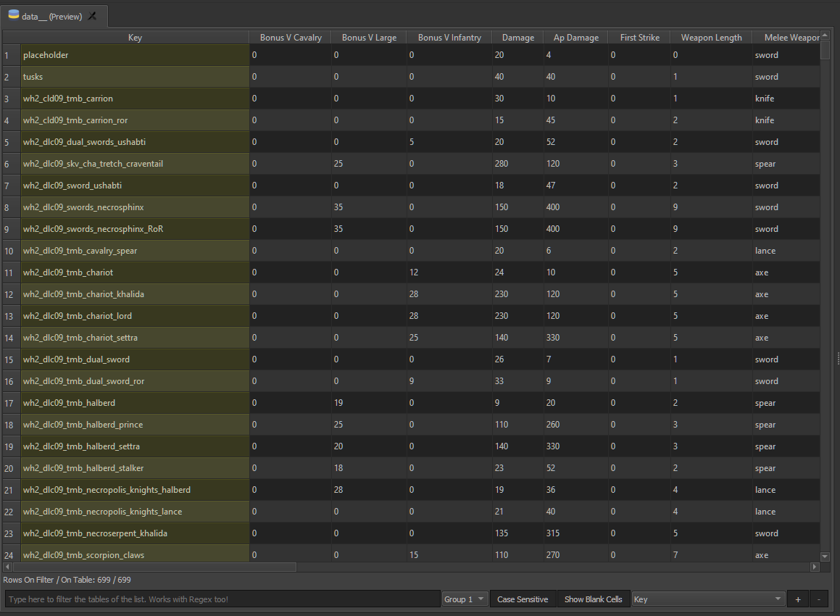Toggle the Key column sort order
840x616 pixels.
(x=135, y=37)
